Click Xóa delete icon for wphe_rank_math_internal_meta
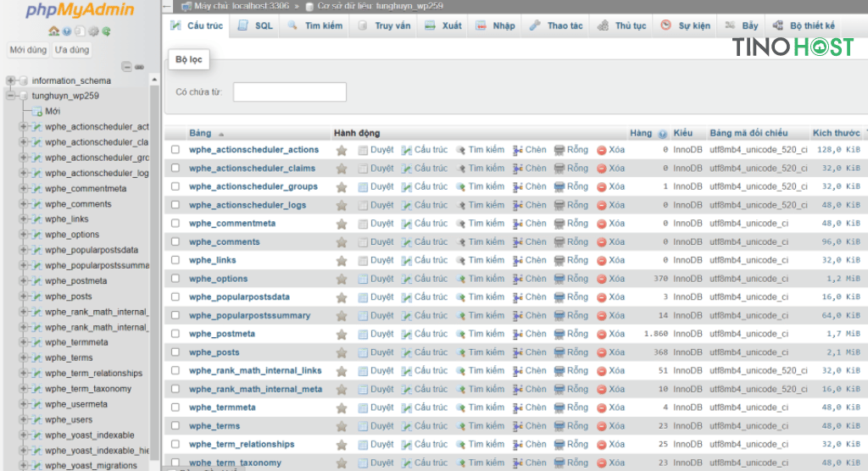868x471 pixels. click(601, 390)
